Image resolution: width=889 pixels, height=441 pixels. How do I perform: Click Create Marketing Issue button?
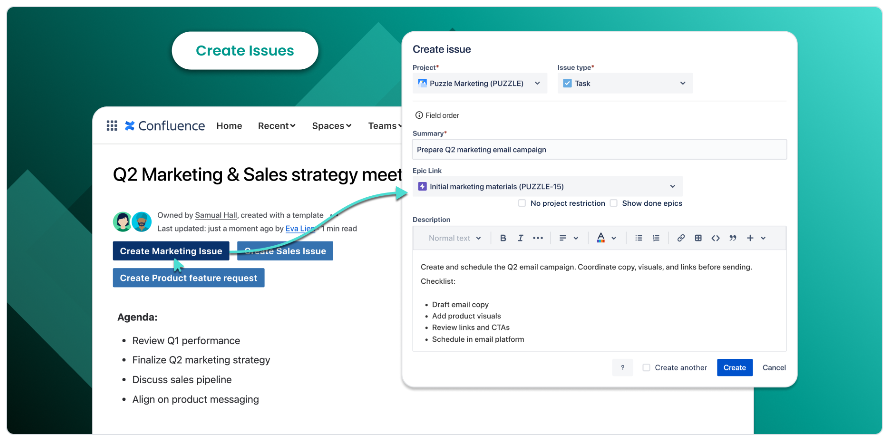tap(171, 251)
